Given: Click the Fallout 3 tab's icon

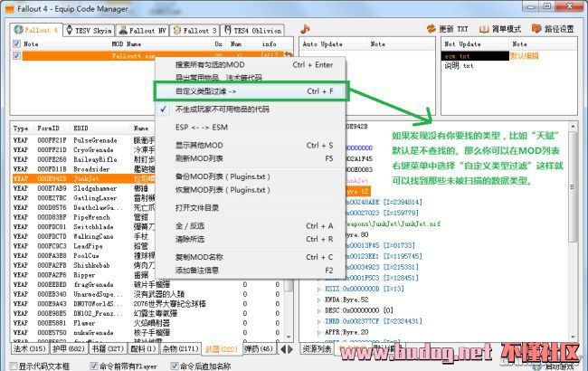Looking at the screenshot, I should [x=177, y=31].
